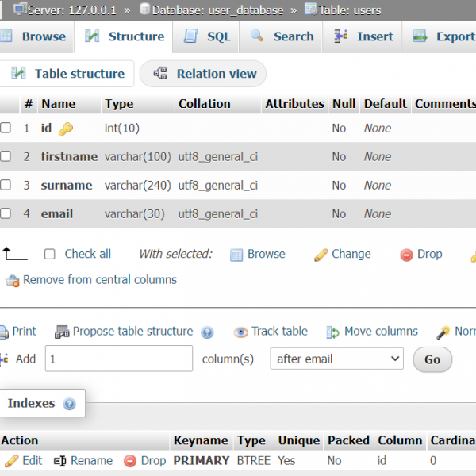476x476 pixels.
Task: Click the Track table eye icon
Action: point(240,332)
